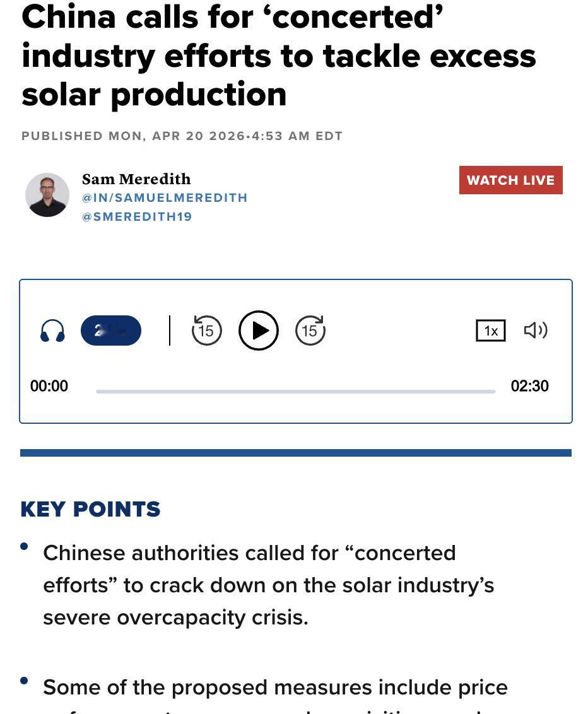588x714 pixels.
Task: Click the WATCH LIVE button
Action: tap(510, 180)
